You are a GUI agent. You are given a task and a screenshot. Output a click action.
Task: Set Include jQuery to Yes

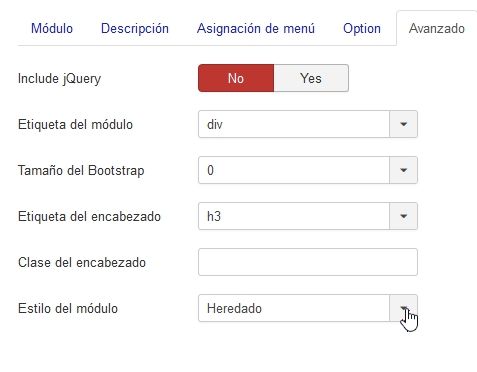(x=311, y=78)
